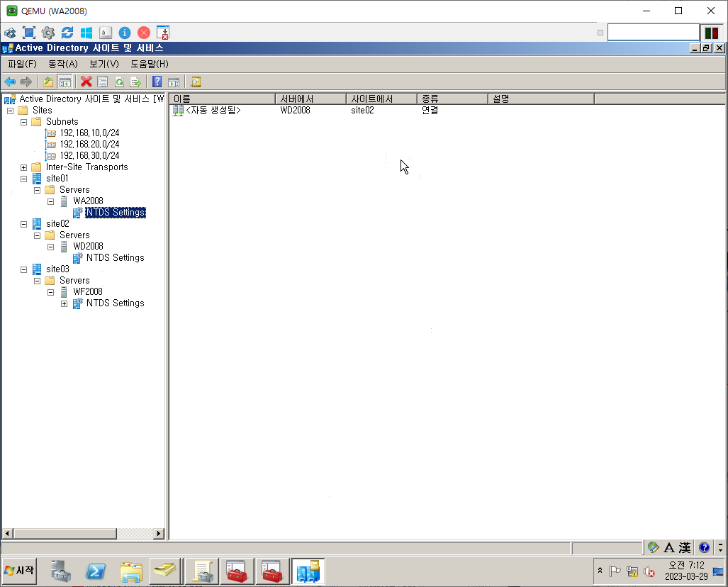728x587 pixels.
Task: Select the WD2008 server node
Action: tap(88, 246)
